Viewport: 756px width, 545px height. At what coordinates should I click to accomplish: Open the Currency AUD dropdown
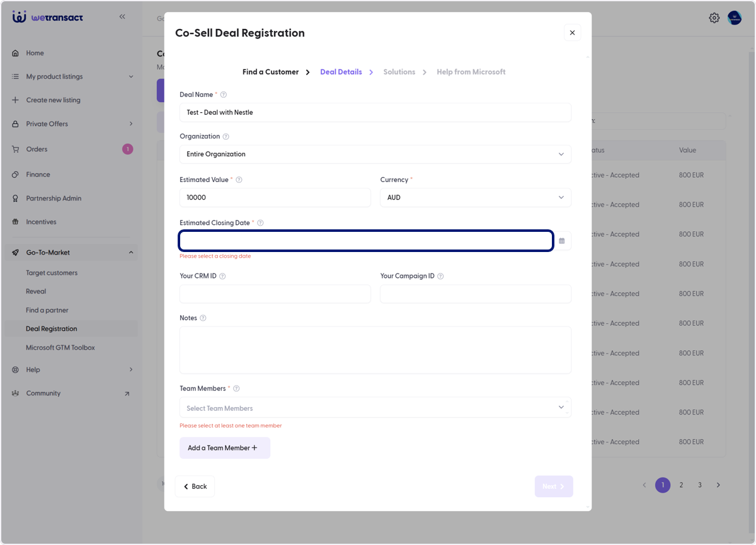tap(476, 197)
